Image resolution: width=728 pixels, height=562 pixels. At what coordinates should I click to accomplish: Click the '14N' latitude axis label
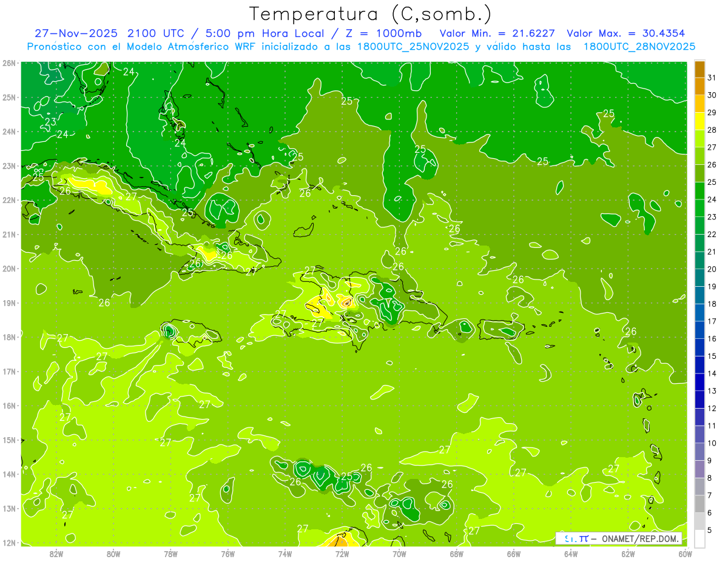(x=9, y=474)
